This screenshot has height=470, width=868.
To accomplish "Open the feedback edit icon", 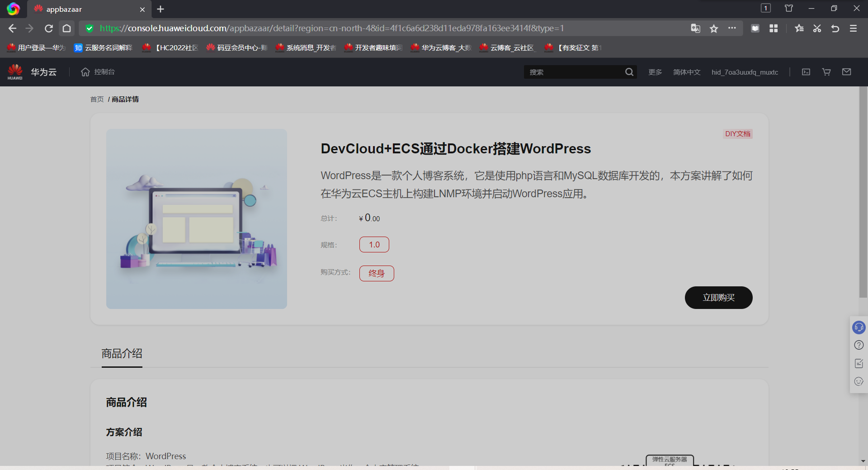I will [x=859, y=363].
